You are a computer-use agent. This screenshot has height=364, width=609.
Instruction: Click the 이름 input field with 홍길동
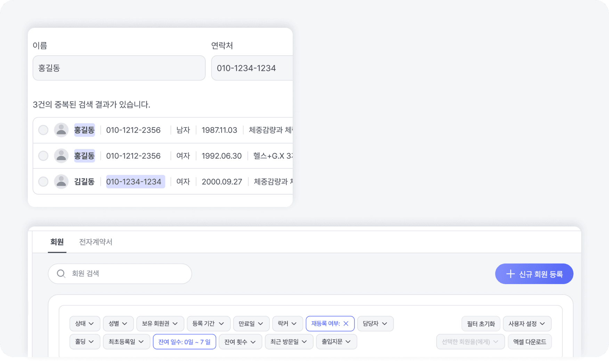coord(119,68)
